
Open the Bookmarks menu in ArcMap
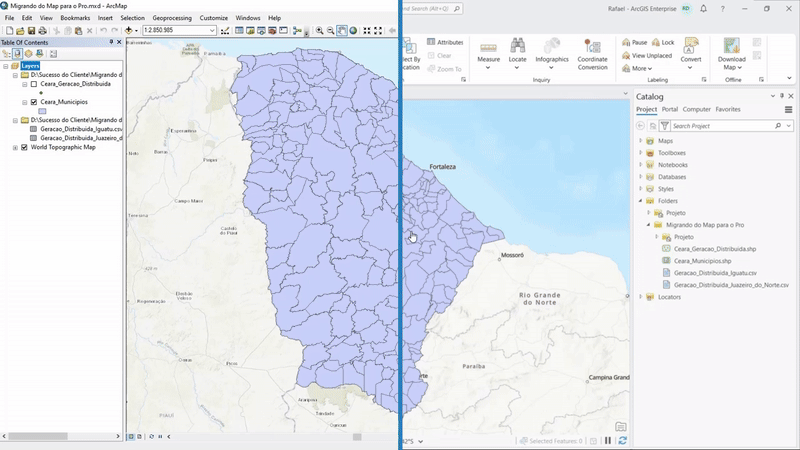coord(75,18)
